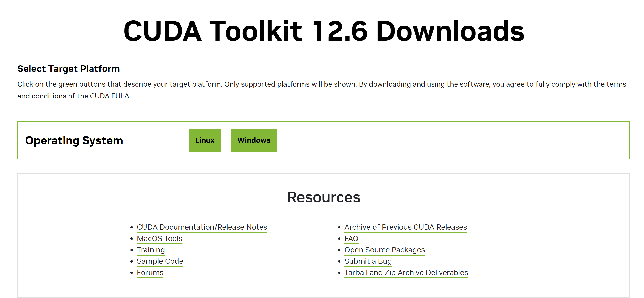
Task: Open Tarball and Zip Archive Deliverables link
Action: (406, 272)
